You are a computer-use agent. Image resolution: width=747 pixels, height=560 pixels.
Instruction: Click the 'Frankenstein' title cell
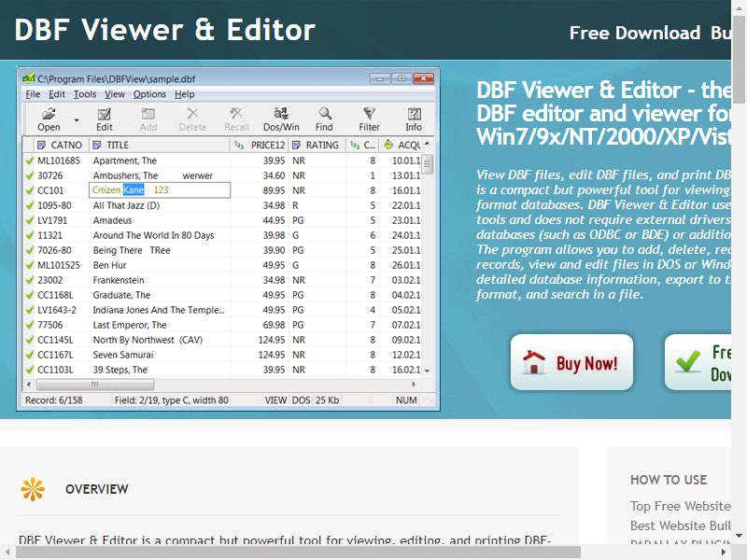(119, 280)
